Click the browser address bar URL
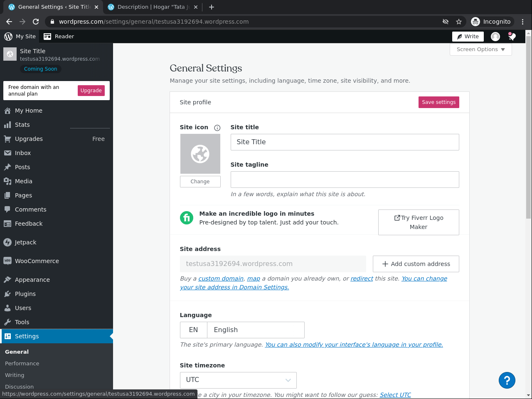This screenshot has height=399, width=532. click(x=154, y=22)
